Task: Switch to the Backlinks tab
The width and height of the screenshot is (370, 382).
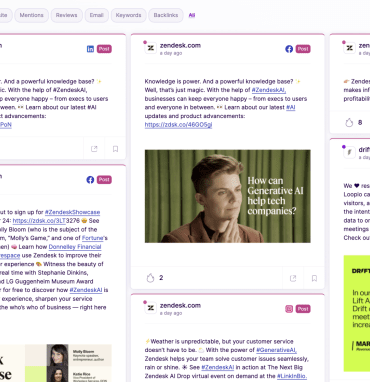Action: (x=166, y=15)
